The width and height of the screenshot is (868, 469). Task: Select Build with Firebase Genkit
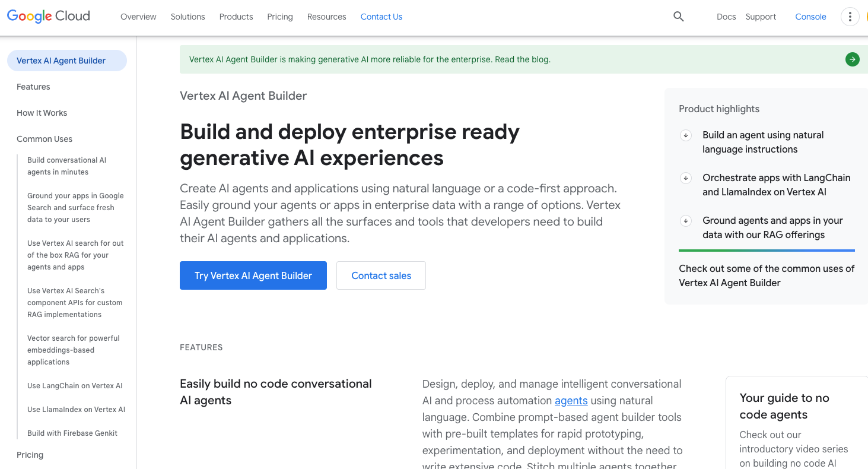pos(72,433)
